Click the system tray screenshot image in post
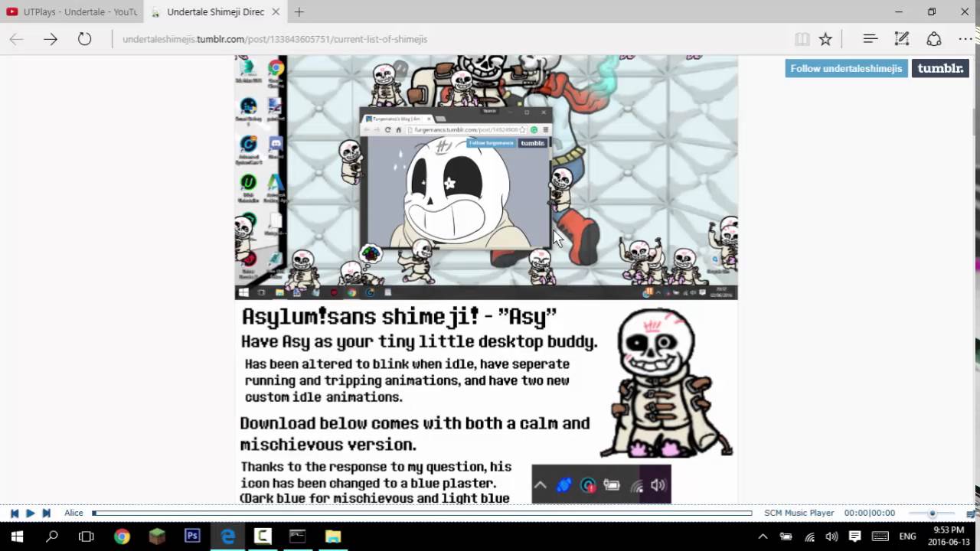This screenshot has height=551, width=980. point(601,484)
